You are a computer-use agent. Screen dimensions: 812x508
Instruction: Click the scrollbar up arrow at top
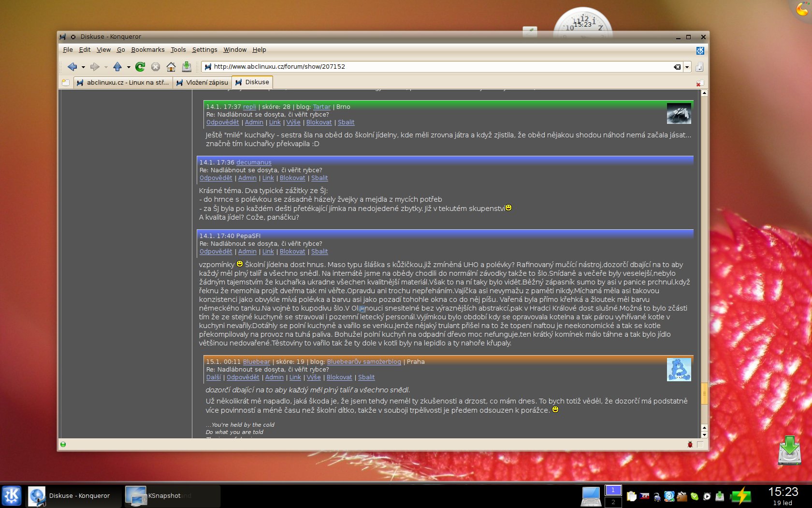(704, 93)
